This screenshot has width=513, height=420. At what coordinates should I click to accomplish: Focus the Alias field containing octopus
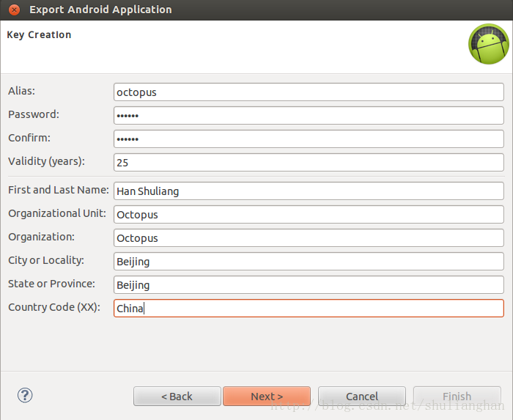tap(309, 92)
